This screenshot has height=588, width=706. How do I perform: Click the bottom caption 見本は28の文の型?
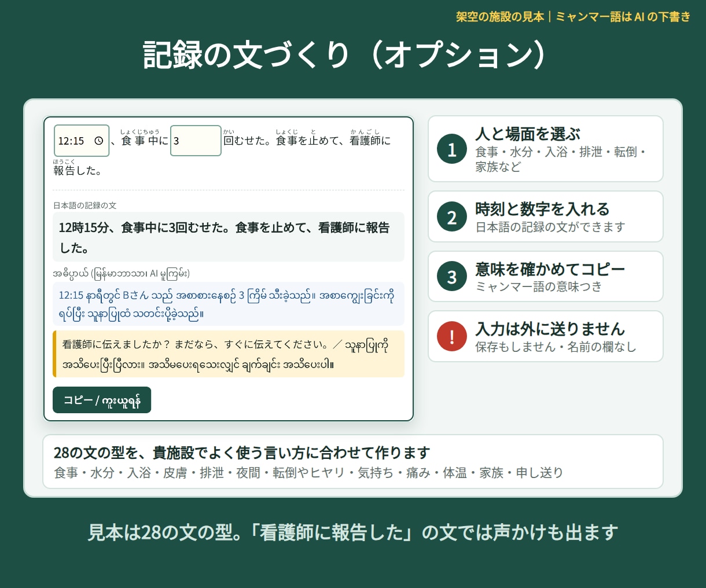tap(353, 532)
